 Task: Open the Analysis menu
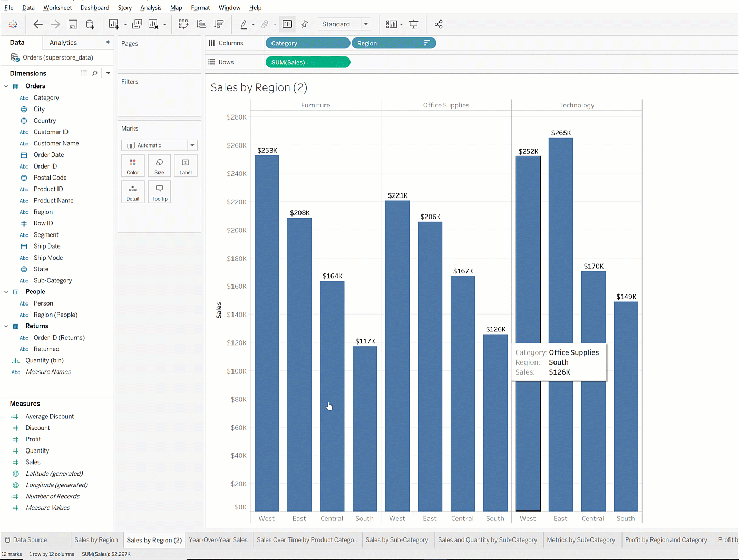[x=151, y=8]
